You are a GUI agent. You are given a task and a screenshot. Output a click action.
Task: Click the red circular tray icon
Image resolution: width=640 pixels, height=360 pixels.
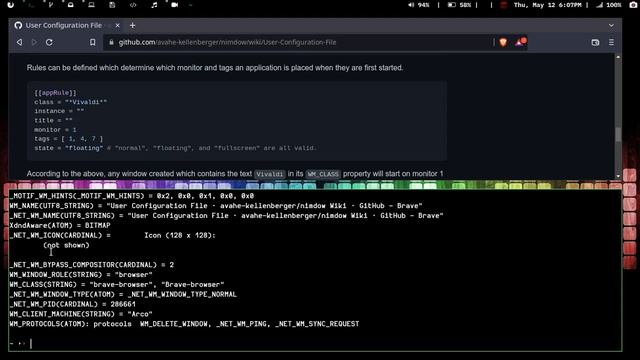point(504,5)
